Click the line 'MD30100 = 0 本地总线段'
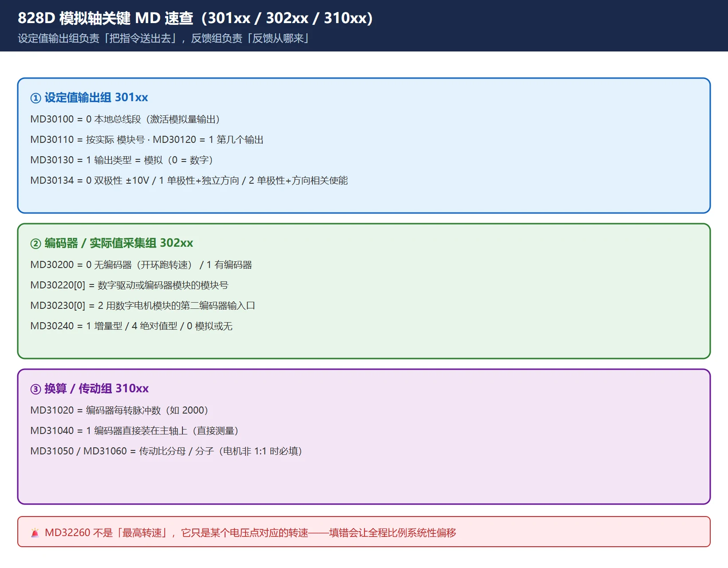This screenshot has height=568, width=728. pyautogui.click(x=125, y=119)
